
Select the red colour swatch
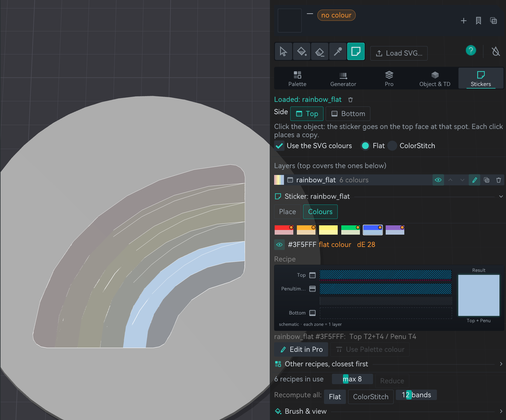[x=284, y=230]
